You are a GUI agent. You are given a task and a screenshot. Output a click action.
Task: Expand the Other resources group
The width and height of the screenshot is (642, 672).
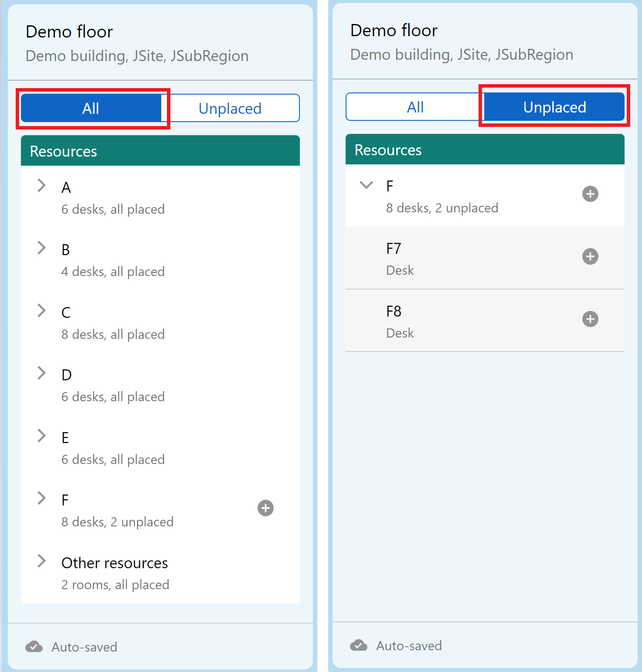click(42, 561)
